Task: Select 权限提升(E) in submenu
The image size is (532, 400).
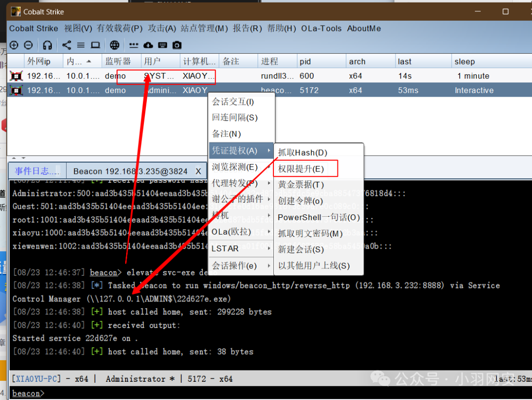Action: tap(319, 168)
